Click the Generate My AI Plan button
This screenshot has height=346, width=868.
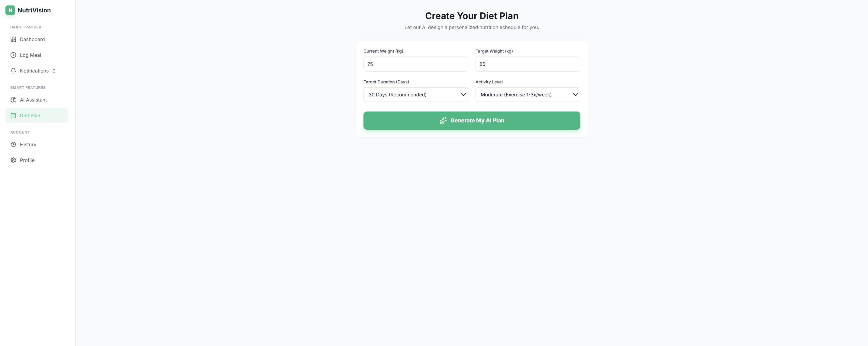click(471, 121)
